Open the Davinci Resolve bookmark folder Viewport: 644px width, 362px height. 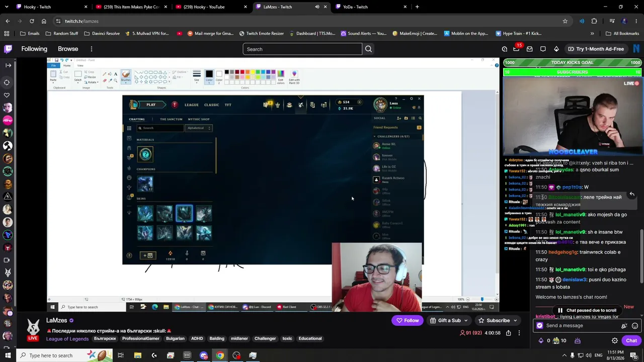tap(102, 34)
